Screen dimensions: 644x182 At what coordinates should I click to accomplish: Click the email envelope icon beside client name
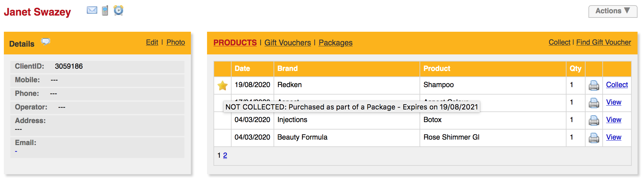(x=92, y=10)
